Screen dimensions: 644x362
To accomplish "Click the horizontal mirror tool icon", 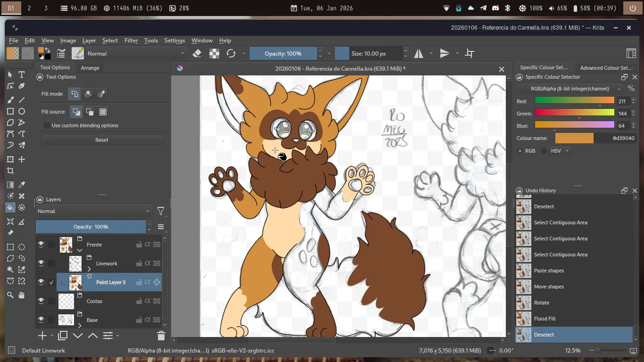I will [x=419, y=54].
